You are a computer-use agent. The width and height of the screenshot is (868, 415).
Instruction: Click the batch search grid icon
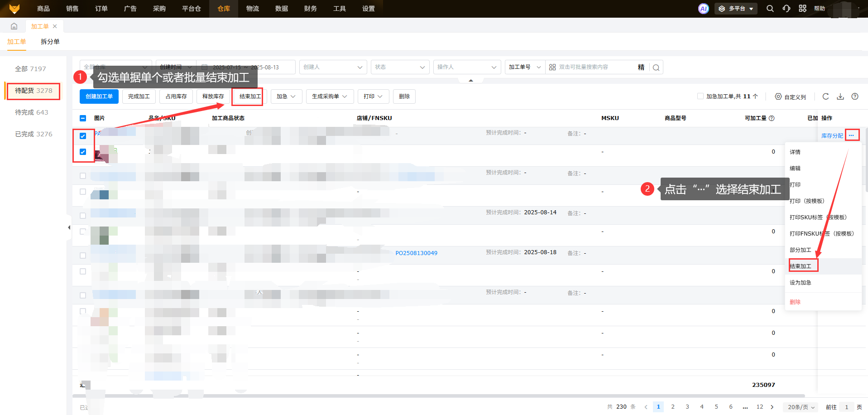click(552, 67)
